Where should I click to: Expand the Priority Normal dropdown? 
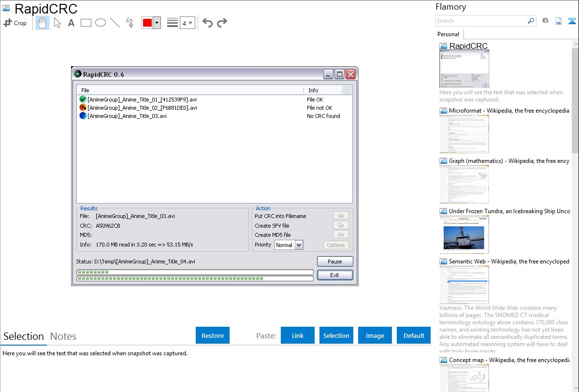[299, 245]
